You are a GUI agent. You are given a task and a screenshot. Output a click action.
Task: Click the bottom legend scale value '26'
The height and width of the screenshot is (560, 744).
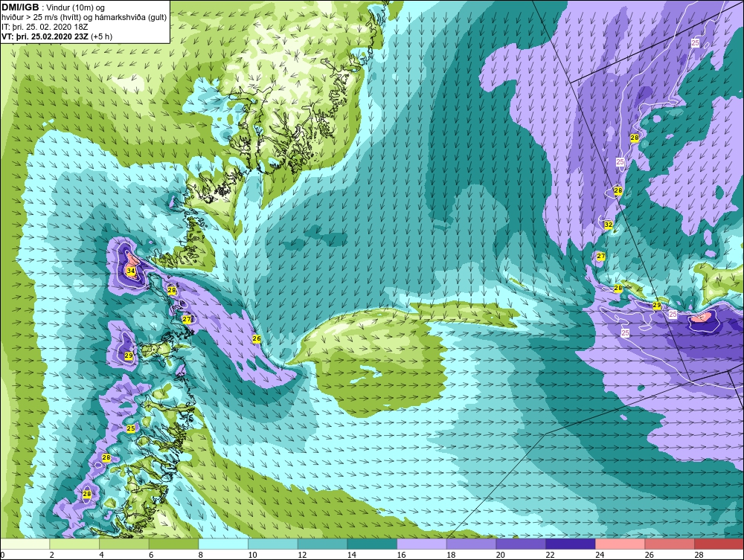[x=649, y=555]
